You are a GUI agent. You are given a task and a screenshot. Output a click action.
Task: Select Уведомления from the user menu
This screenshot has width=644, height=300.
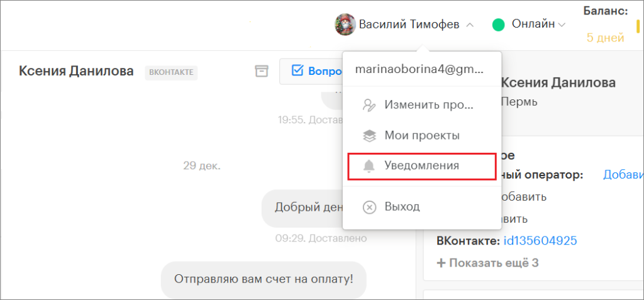click(x=421, y=166)
